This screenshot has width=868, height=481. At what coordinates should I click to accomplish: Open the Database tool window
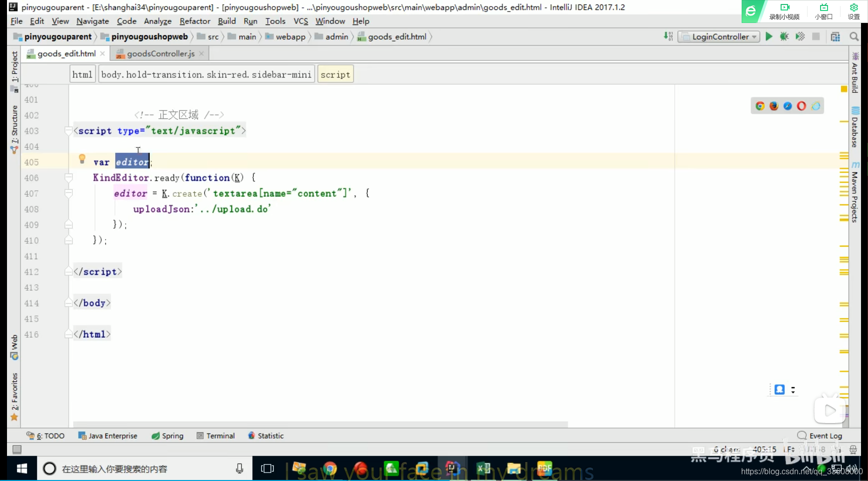pyautogui.click(x=855, y=128)
